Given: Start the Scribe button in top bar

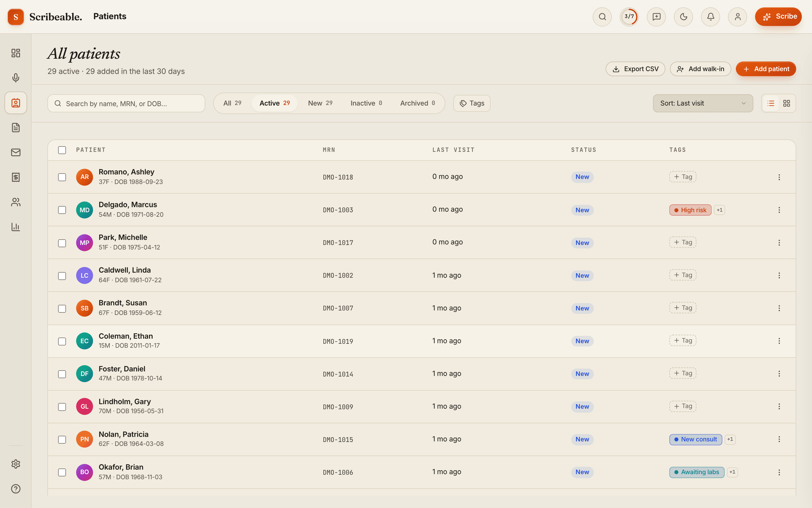Looking at the screenshot, I should (x=778, y=16).
